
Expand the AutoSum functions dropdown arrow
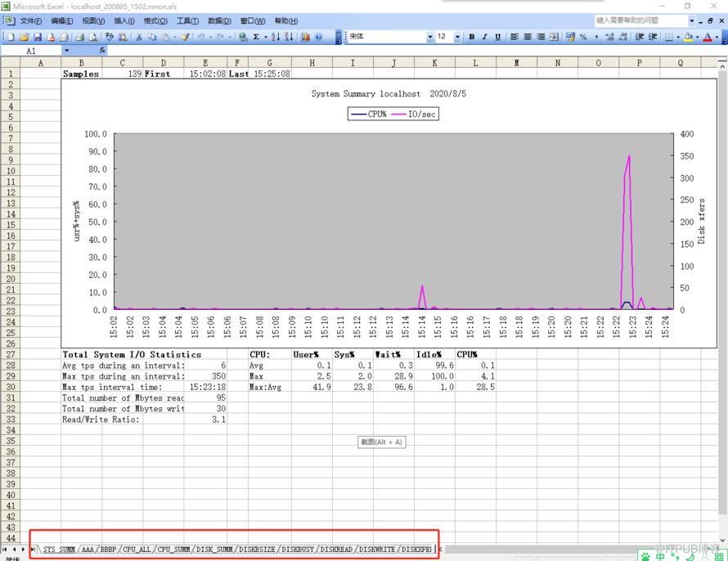[266, 37]
